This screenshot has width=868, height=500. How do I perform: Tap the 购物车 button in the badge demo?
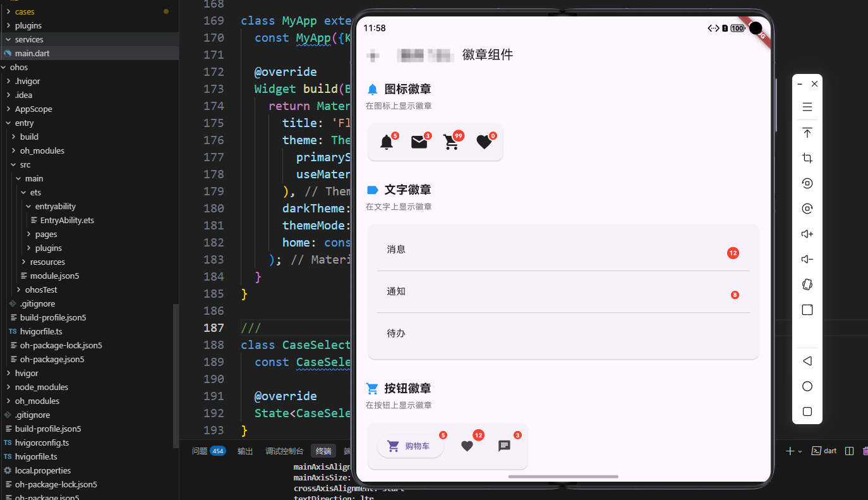[410, 446]
